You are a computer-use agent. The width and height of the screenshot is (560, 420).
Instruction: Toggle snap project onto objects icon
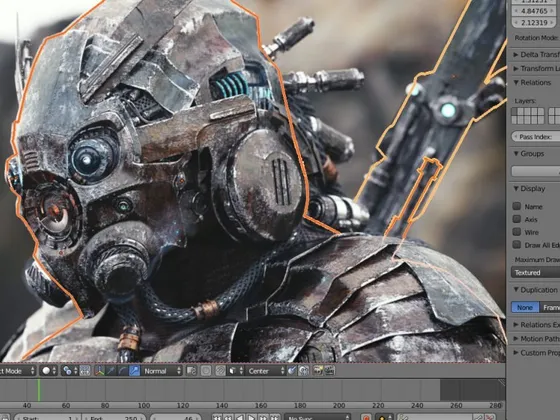click(x=304, y=371)
